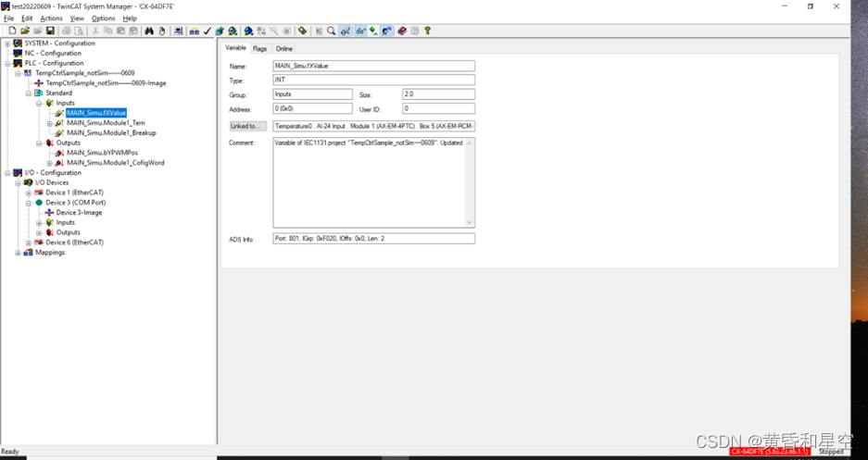Select the MAIN_Simu.bYPWMPos tree item
868x460 pixels.
click(x=103, y=153)
